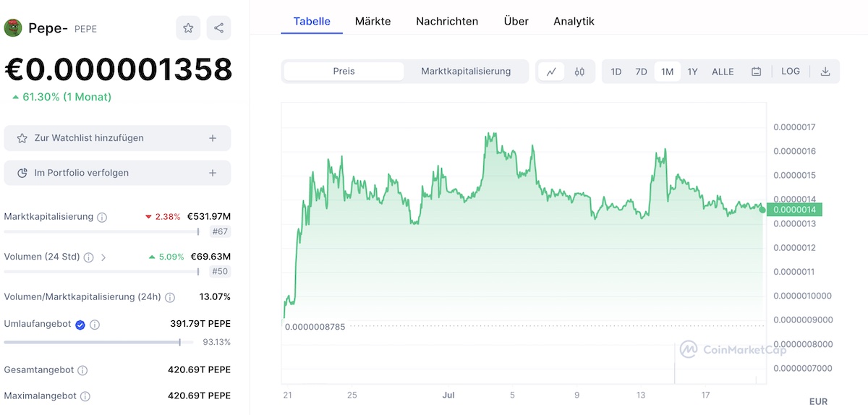Click the star icon in the Zur Watchlist hinzufügen row
Image resolution: width=868 pixels, height=415 pixels.
click(x=22, y=138)
